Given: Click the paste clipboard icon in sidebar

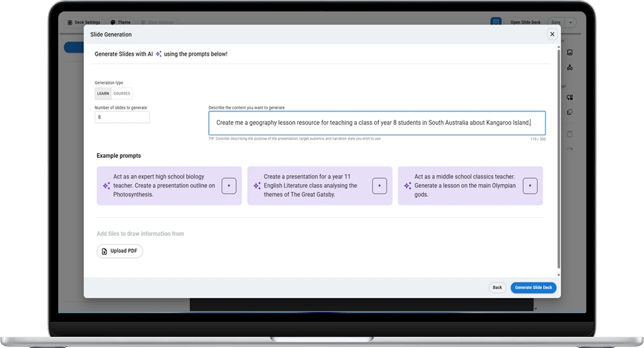Looking at the screenshot, I should click(x=570, y=134).
